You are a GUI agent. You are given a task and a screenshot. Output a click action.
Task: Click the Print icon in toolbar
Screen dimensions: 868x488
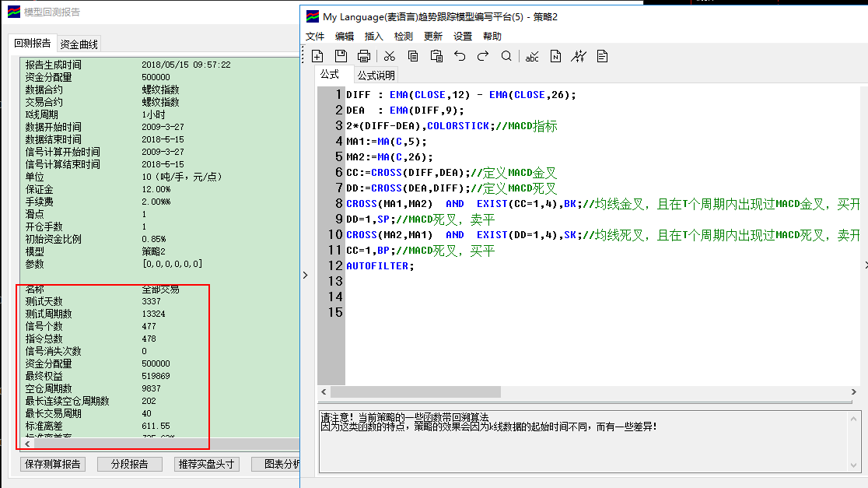(x=363, y=56)
